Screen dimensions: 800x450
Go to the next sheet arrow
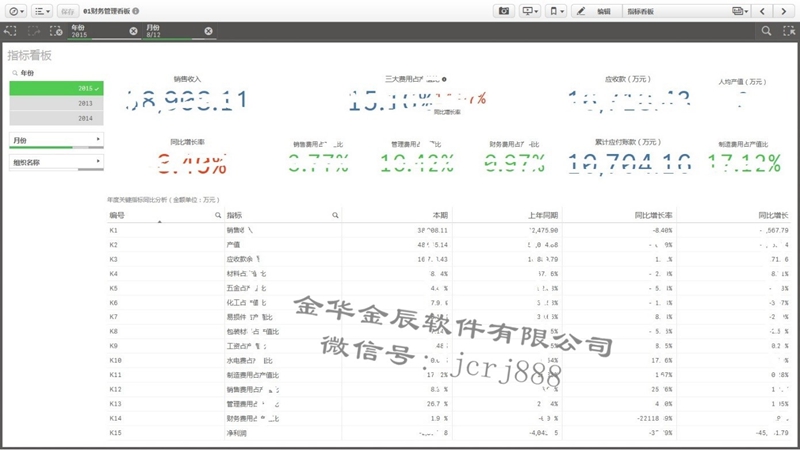(x=785, y=10)
